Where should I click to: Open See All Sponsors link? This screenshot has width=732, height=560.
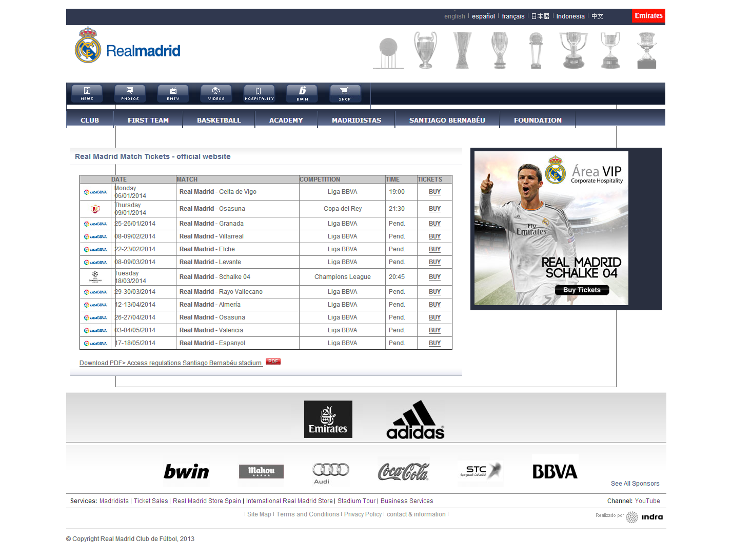(635, 484)
